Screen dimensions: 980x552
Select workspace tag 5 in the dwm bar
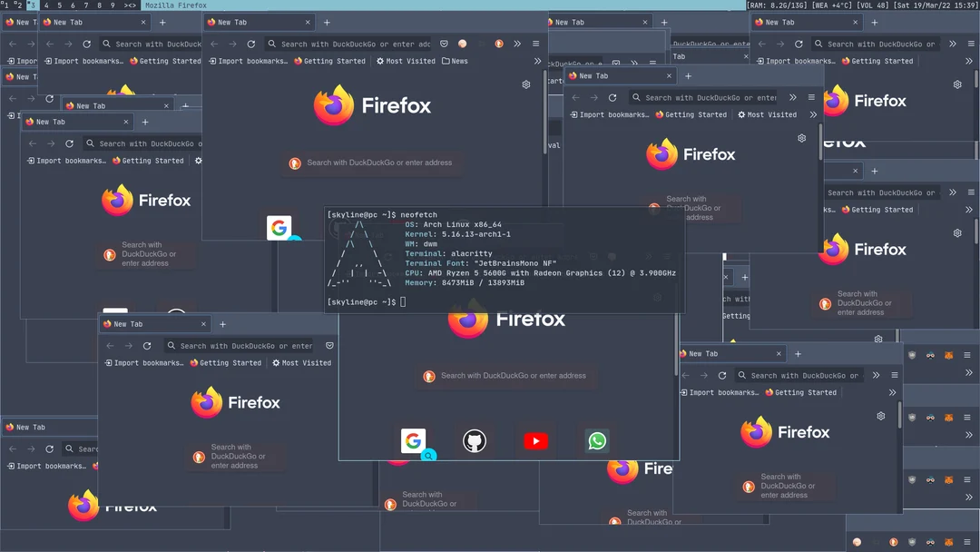click(x=58, y=5)
